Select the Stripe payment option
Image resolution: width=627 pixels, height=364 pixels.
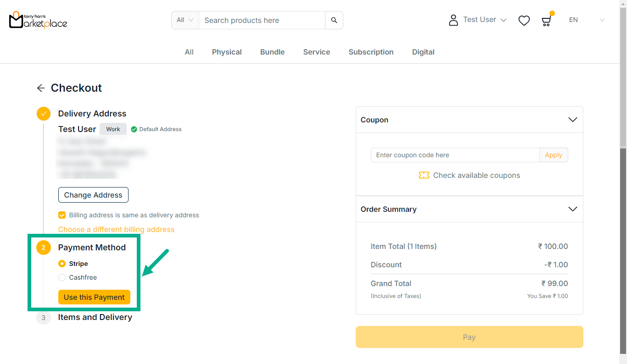tap(62, 264)
